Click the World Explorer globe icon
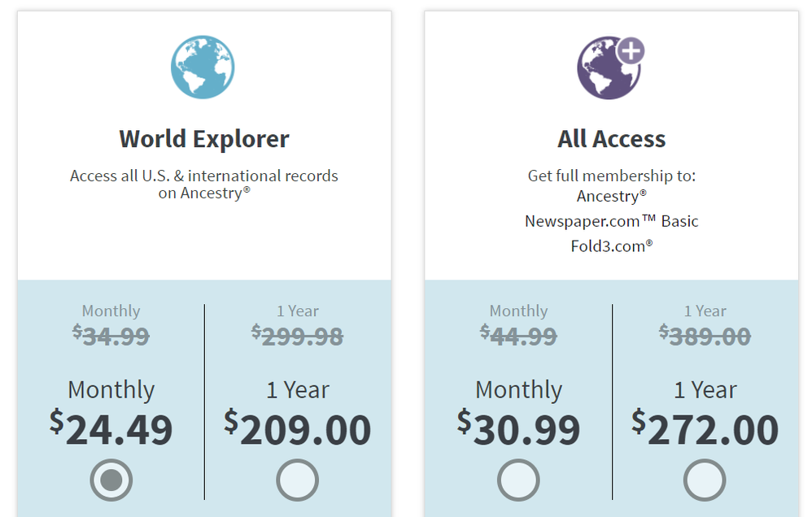 pyautogui.click(x=203, y=66)
